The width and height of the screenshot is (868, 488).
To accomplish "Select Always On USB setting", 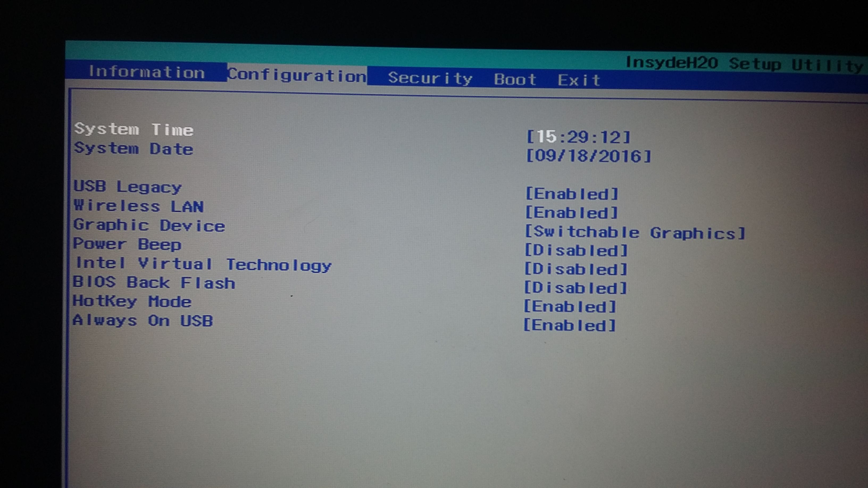I will [144, 322].
